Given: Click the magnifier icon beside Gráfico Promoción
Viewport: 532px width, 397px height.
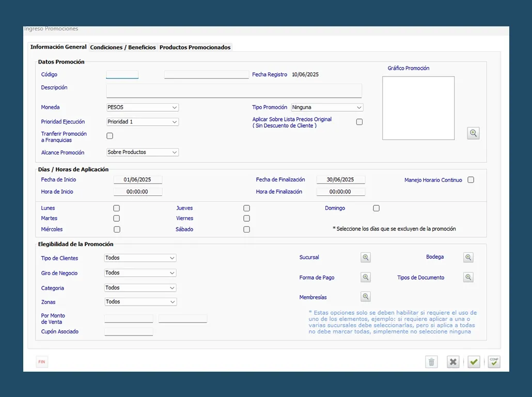Looking at the screenshot, I should click(x=473, y=133).
